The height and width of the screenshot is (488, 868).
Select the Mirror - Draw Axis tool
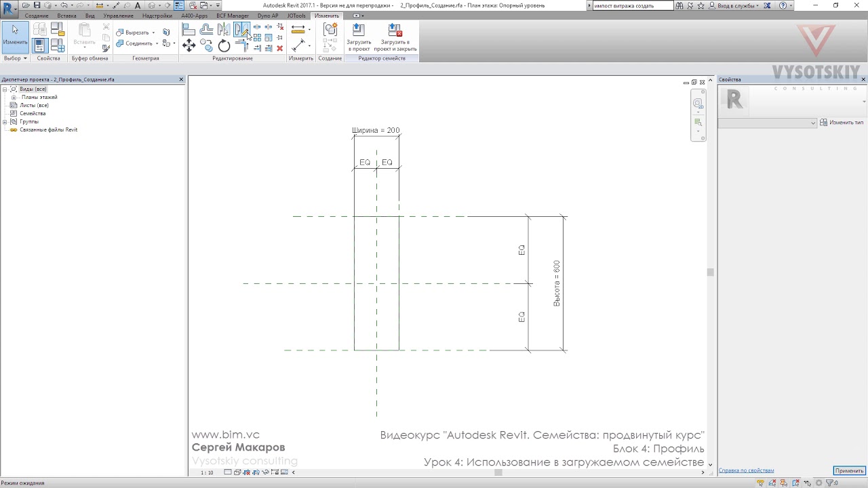[x=241, y=30]
